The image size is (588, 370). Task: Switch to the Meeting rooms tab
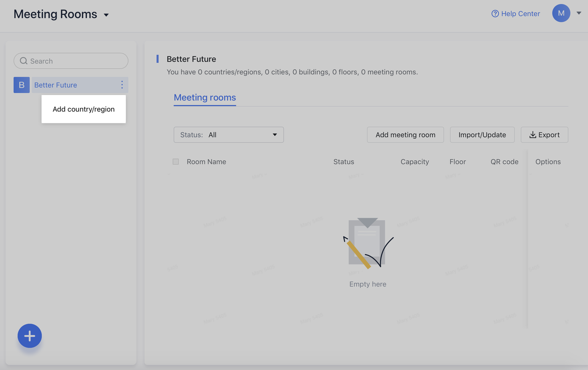(x=205, y=97)
